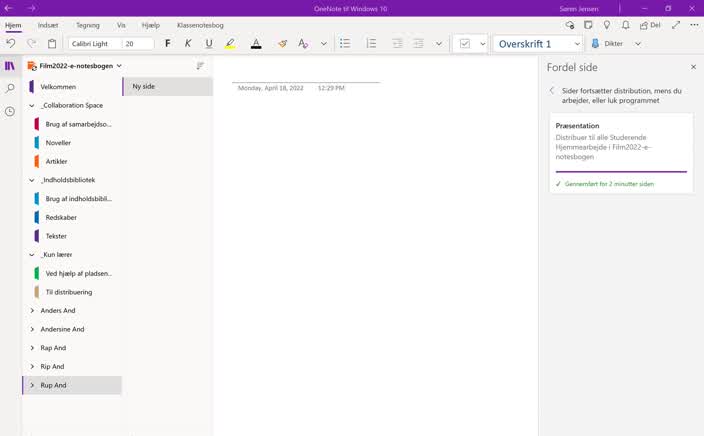Insert a numbered list
This screenshot has width=704, height=436.
371,44
